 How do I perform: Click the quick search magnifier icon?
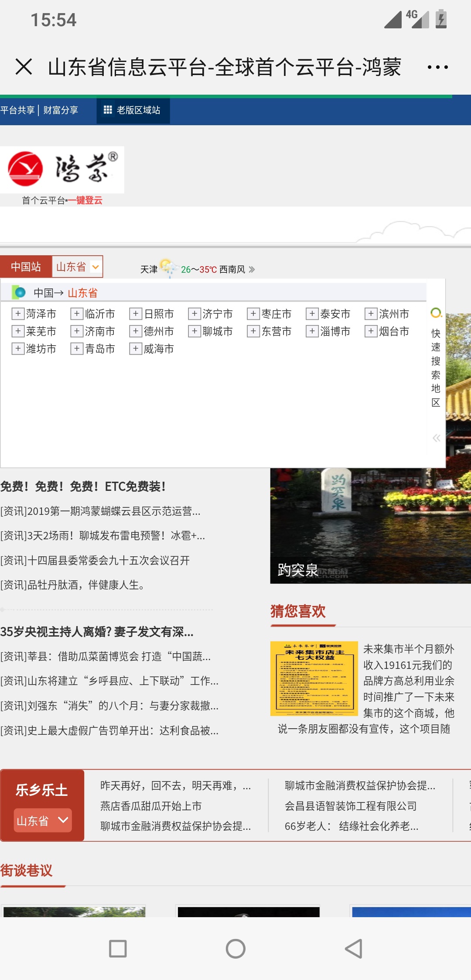click(x=436, y=313)
